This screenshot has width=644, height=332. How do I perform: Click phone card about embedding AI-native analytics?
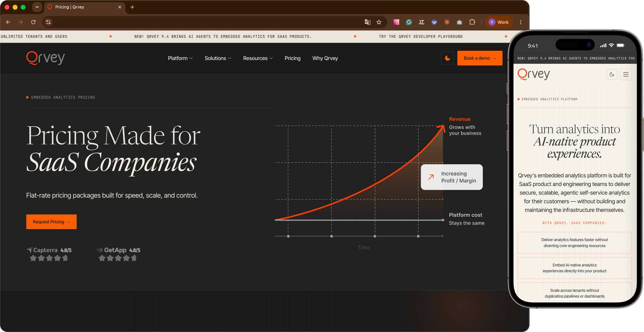point(574,268)
